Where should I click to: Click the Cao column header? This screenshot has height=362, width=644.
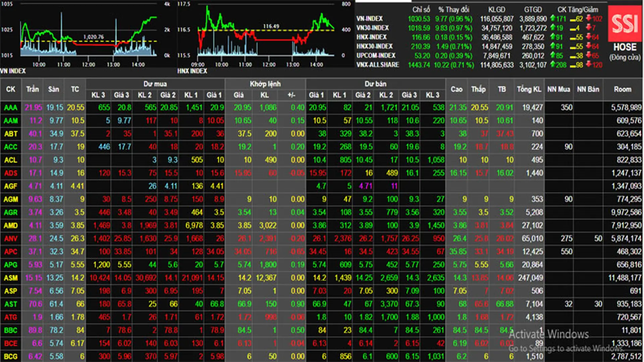tap(457, 89)
